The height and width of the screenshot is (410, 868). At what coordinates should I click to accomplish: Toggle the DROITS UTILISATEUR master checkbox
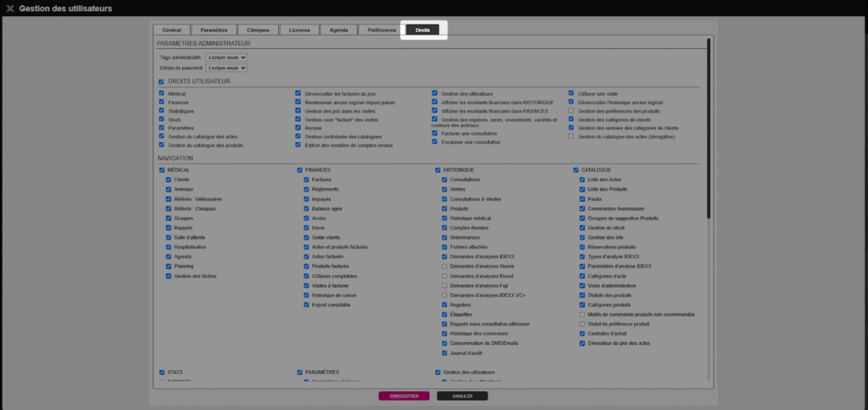161,81
